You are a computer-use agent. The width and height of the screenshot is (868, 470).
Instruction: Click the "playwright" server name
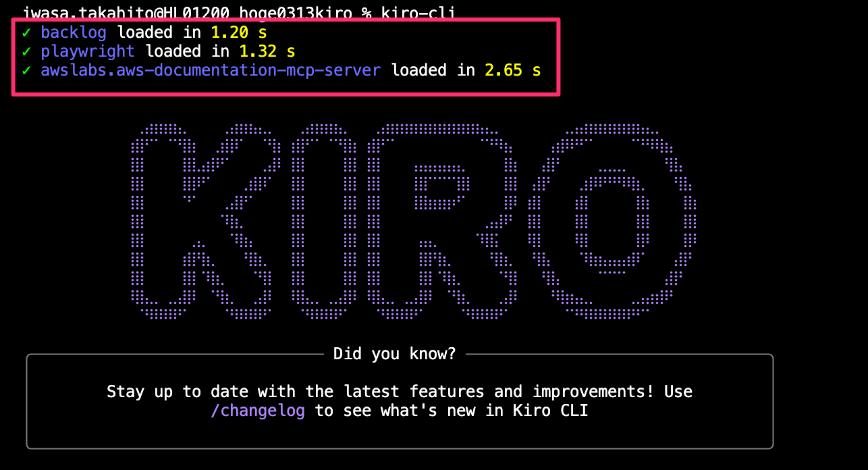click(88, 51)
